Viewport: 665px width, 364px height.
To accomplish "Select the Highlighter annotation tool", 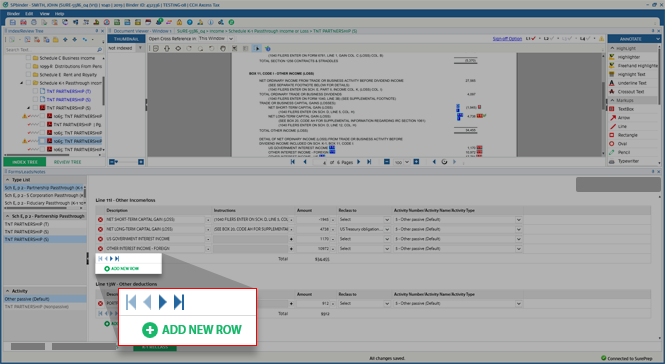I will (629, 57).
